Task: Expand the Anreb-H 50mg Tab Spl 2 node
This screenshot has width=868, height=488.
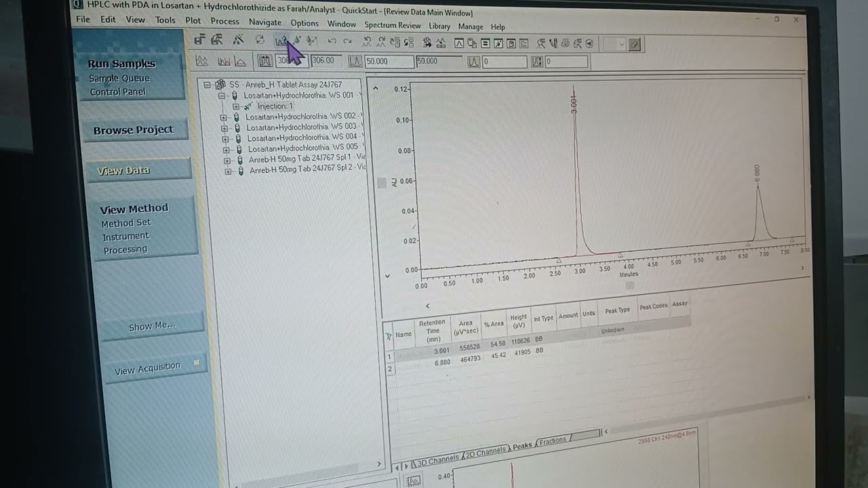Action: point(228,171)
